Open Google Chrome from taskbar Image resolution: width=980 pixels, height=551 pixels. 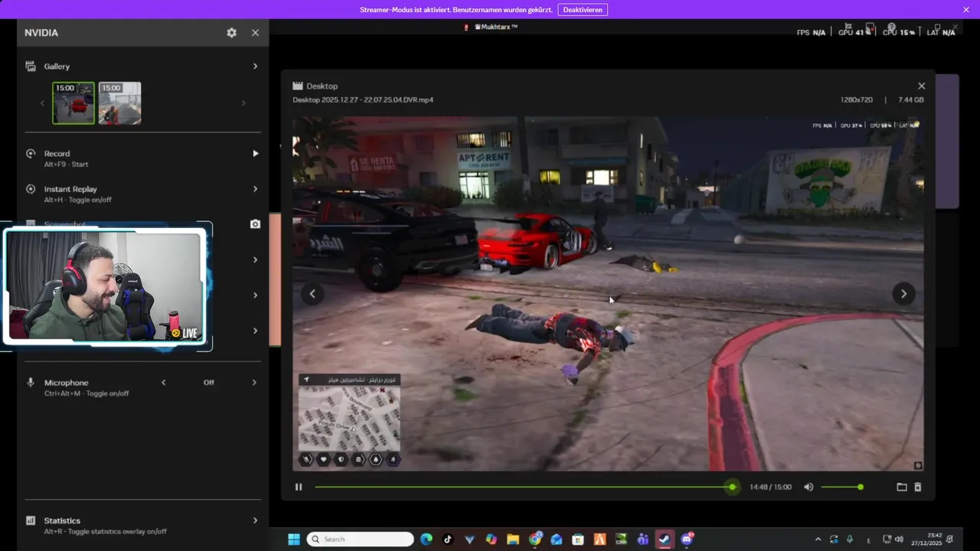(x=535, y=540)
